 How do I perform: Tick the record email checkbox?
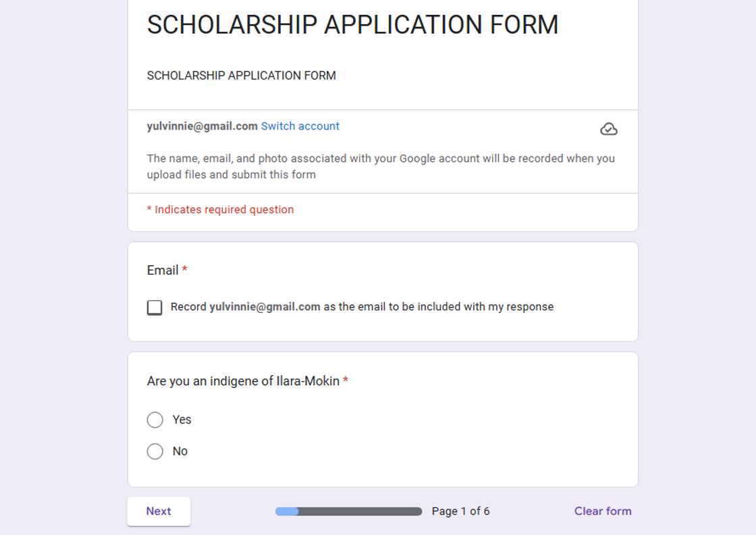[x=155, y=308]
